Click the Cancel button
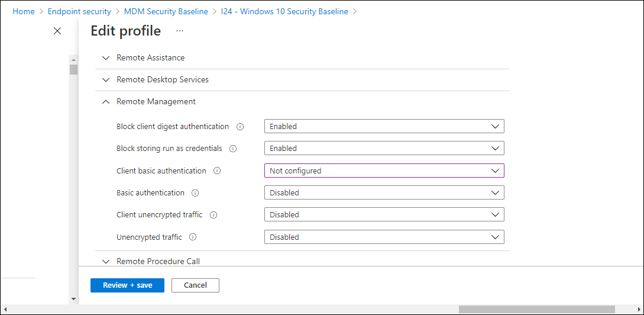Screen dimensions: 644x315 coord(195,285)
